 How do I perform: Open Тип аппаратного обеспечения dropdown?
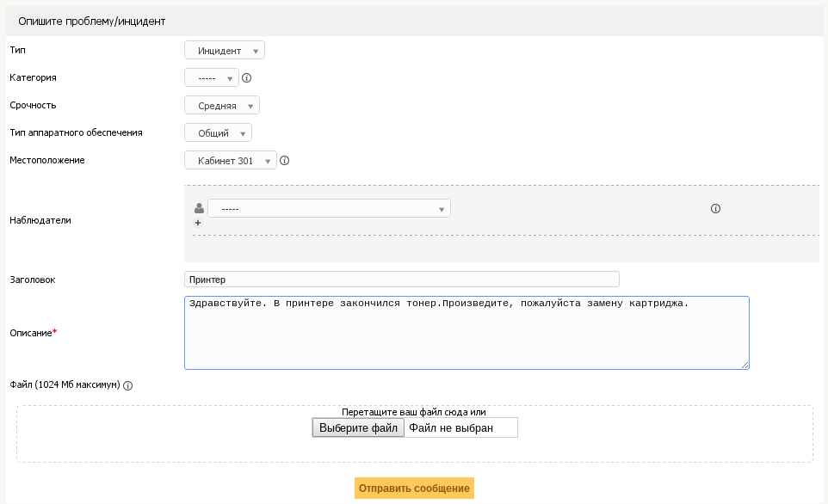[x=218, y=133]
